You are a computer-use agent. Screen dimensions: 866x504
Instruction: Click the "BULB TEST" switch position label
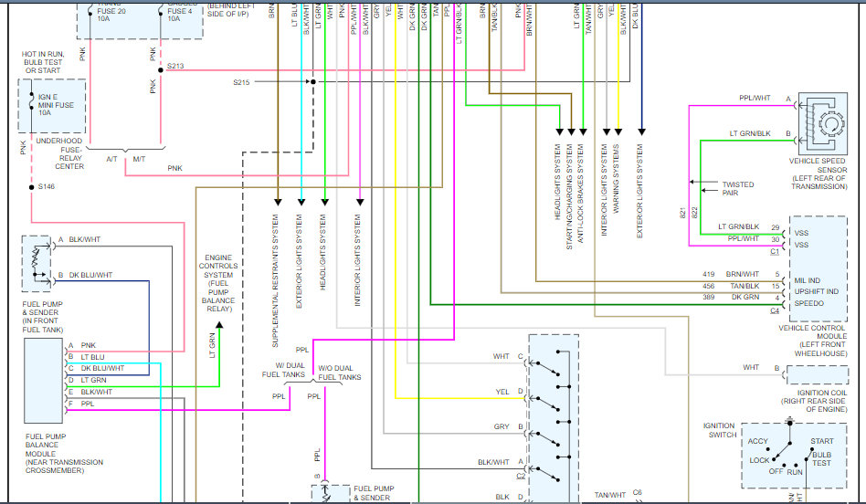click(x=822, y=458)
